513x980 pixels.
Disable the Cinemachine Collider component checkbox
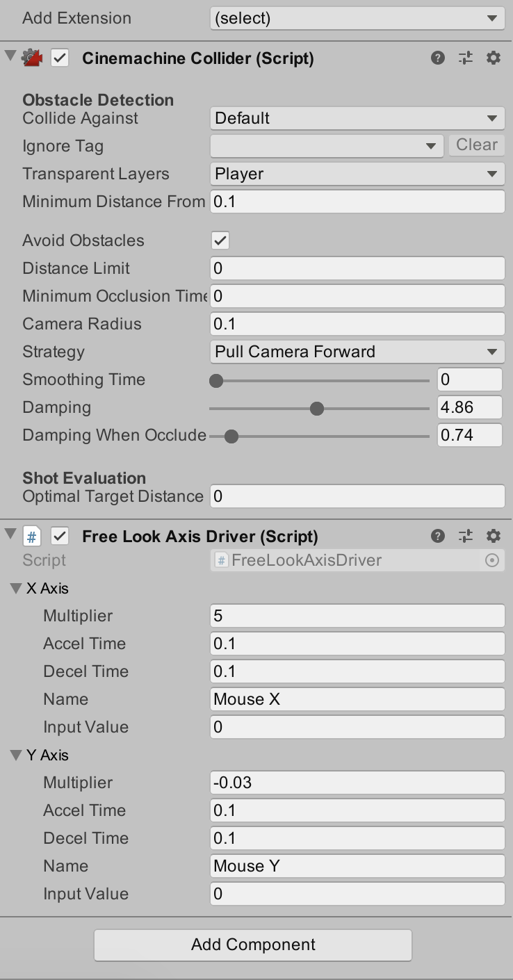pyautogui.click(x=60, y=58)
